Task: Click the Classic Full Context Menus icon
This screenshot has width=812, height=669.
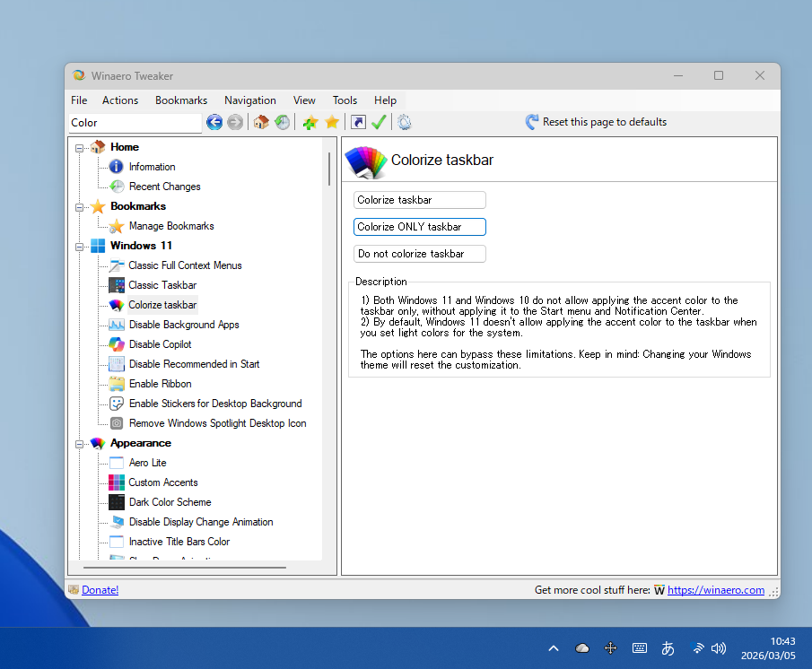Action: pos(117,265)
